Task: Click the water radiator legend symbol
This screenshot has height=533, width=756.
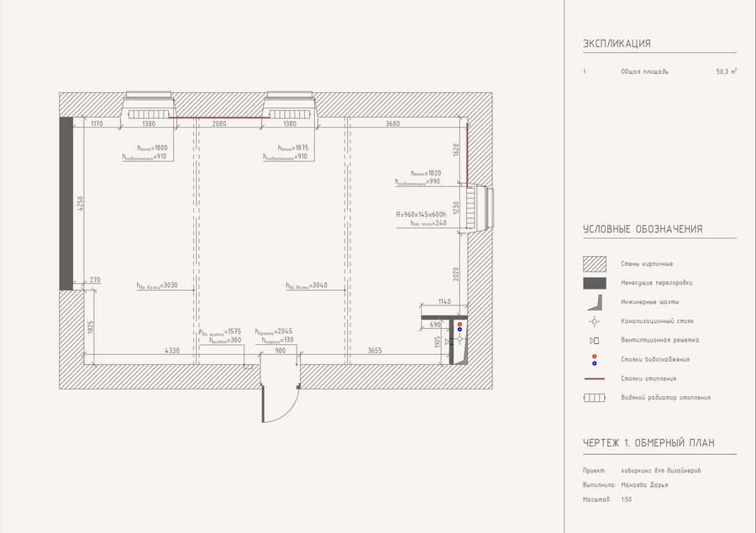Action: (594, 398)
